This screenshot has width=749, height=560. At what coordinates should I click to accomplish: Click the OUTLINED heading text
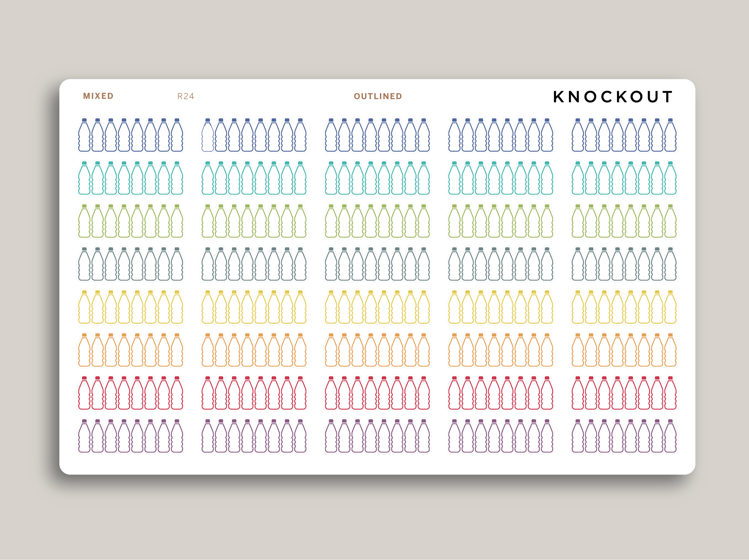pyautogui.click(x=378, y=96)
